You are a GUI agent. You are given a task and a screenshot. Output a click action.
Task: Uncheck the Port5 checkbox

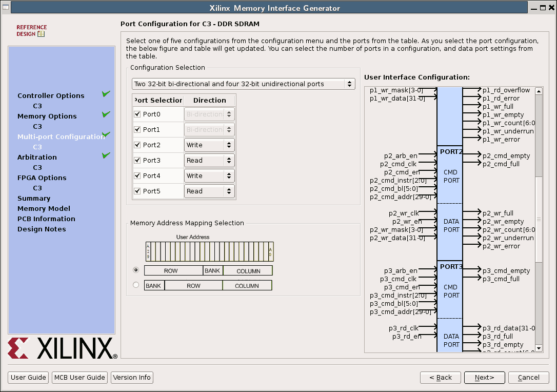coord(137,191)
